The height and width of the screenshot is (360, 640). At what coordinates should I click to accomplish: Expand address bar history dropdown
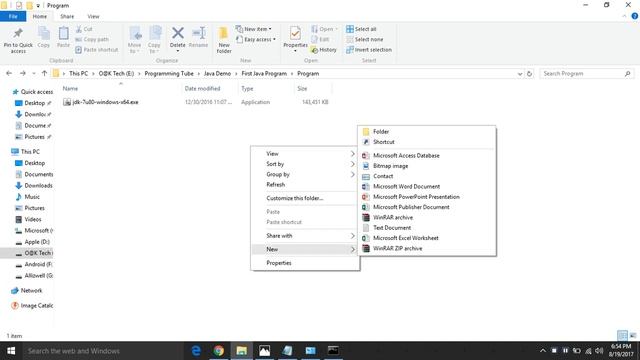coord(520,74)
